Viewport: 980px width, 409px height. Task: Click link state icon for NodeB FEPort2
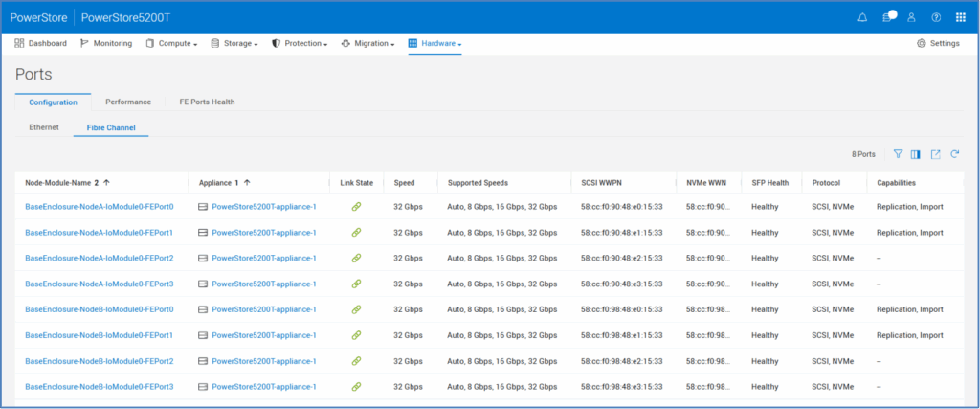[356, 361]
